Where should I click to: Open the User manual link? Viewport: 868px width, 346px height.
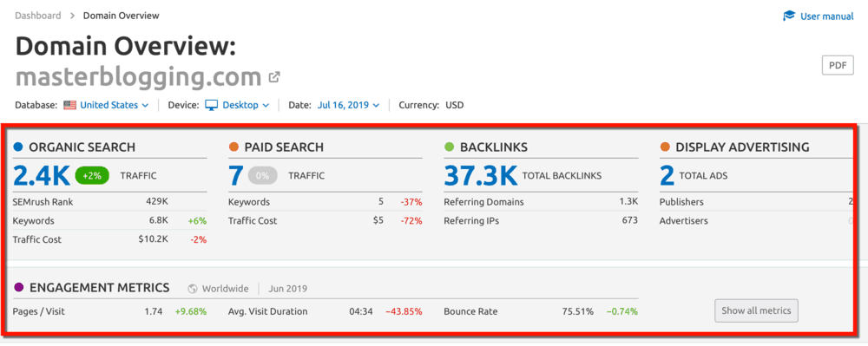[x=827, y=16]
